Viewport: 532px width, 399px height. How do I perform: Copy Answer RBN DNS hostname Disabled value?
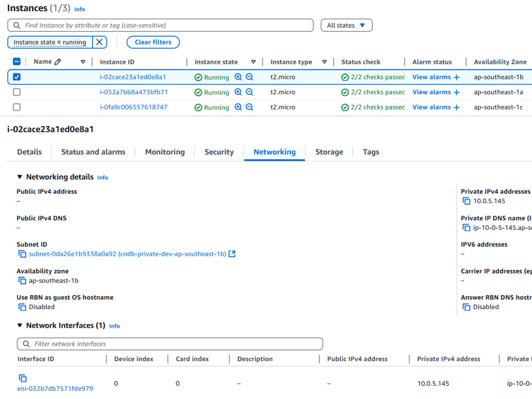[467, 307]
